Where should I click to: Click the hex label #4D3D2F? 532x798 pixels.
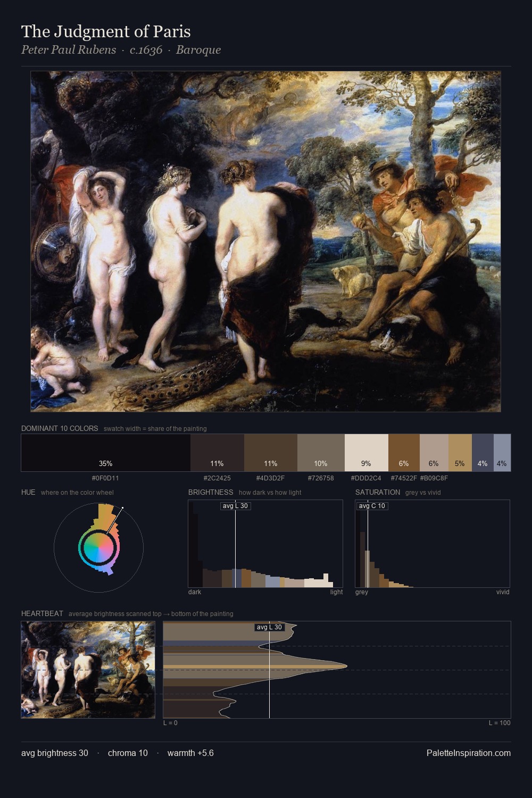click(x=270, y=478)
